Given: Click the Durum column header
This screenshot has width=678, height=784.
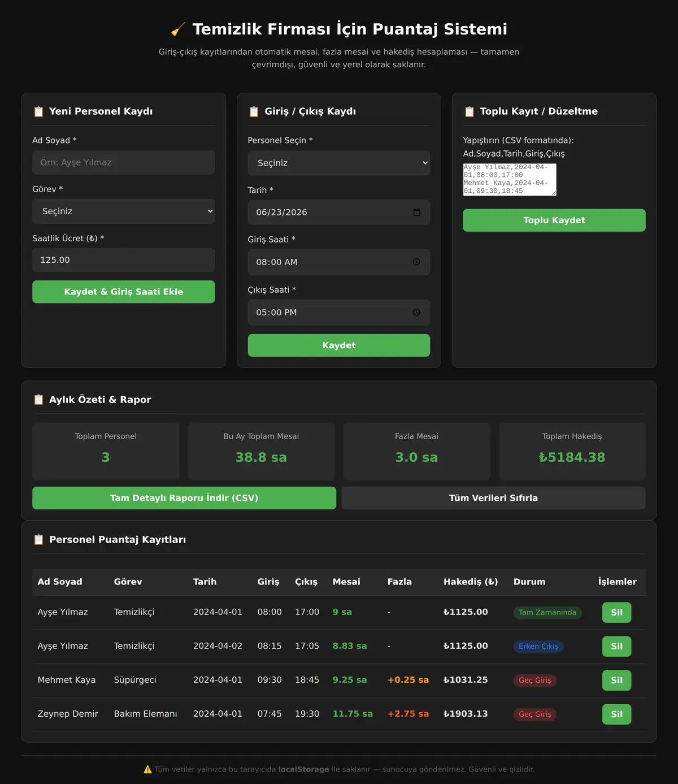Looking at the screenshot, I should [x=529, y=582].
